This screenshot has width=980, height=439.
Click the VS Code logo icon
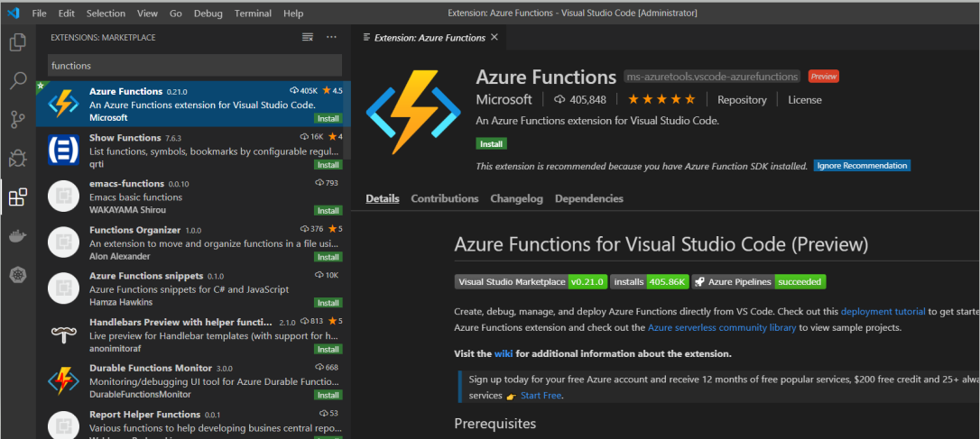point(14,14)
